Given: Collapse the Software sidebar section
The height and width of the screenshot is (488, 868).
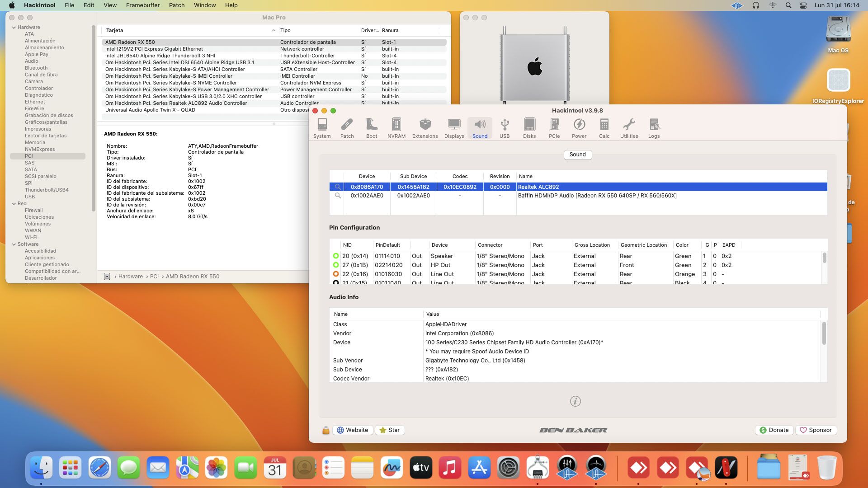Looking at the screenshot, I should 14,244.
